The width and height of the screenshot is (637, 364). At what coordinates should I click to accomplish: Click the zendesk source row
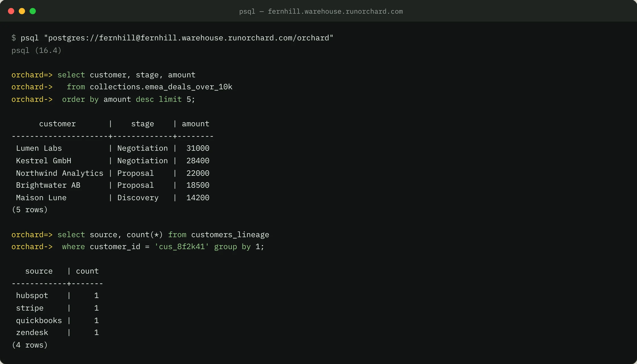pyautogui.click(x=57, y=332)
